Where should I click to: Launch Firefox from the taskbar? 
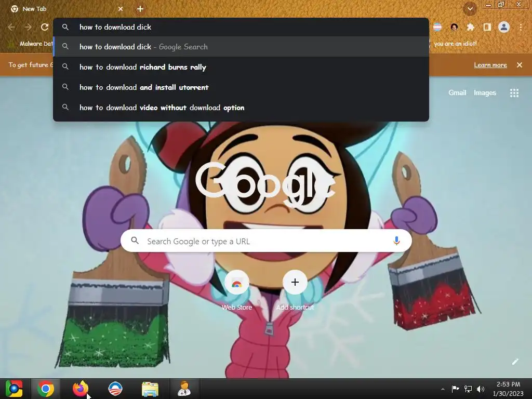coord(81,389)
